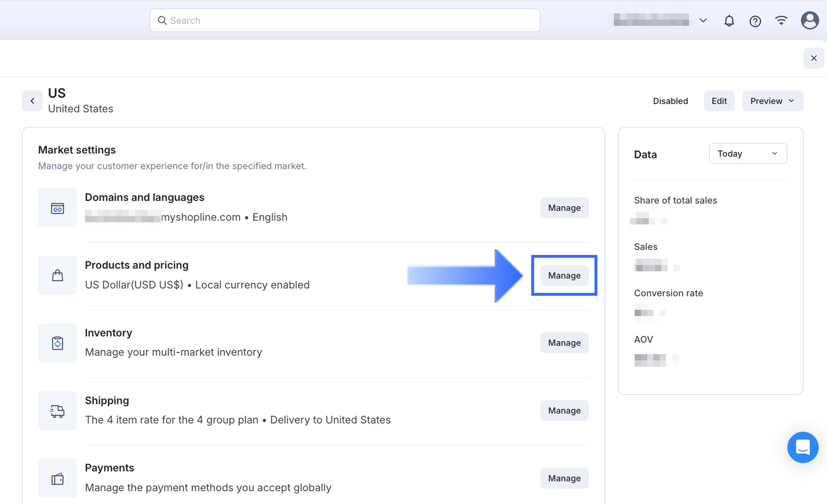The height and width of the screenshot is (504, 827).
Task: Click the back arrow beside US
Action: [x=32, y=101]
